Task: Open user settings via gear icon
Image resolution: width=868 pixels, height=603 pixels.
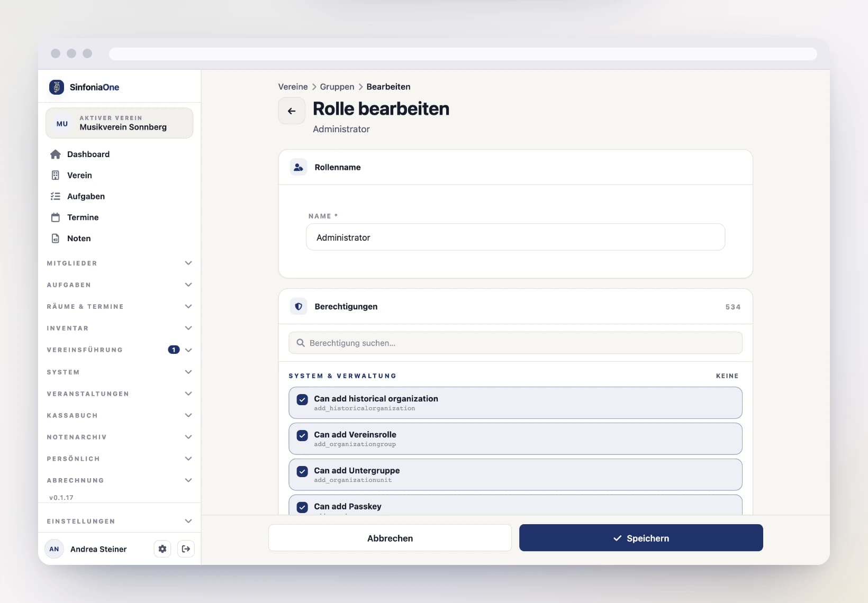Action: [x=162, y=549]
